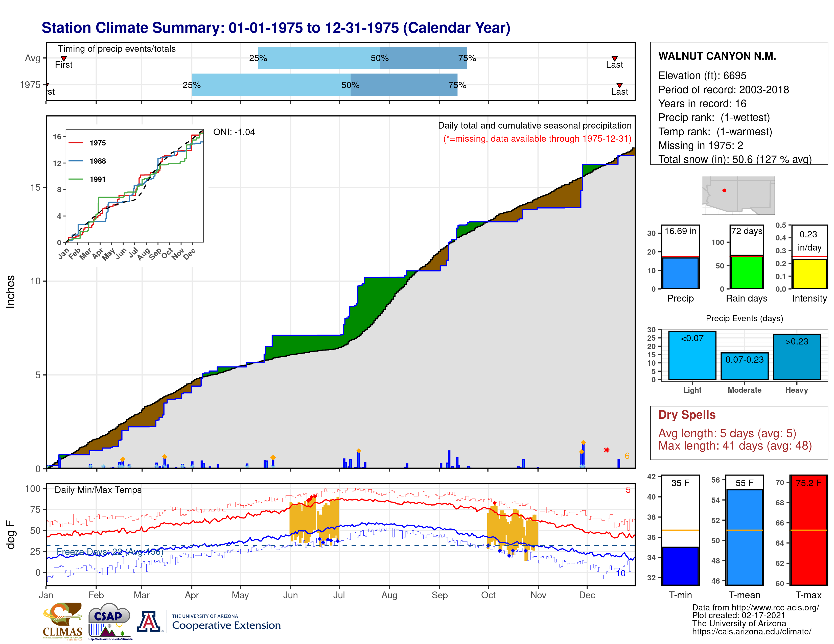This screenshot has width=834, height=644.
Task: Click the CLIMAS logo
Action: [x=62, y=621]
